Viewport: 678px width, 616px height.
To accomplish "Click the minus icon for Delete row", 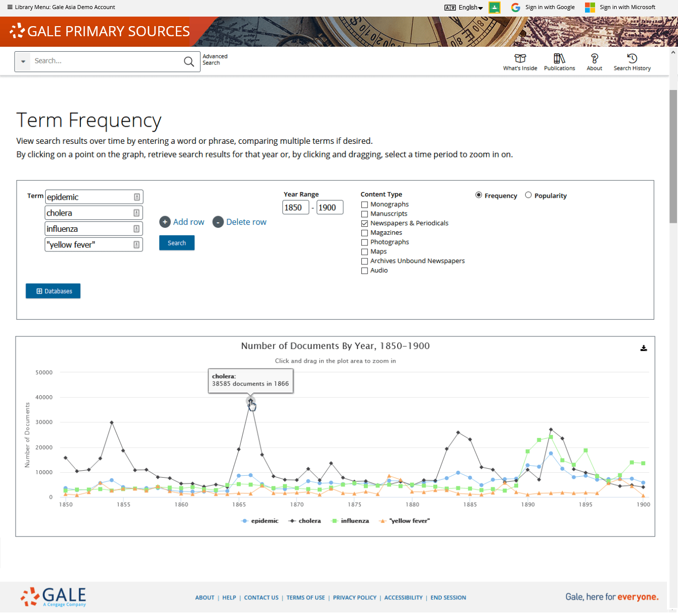I will (x=218, y=222).
